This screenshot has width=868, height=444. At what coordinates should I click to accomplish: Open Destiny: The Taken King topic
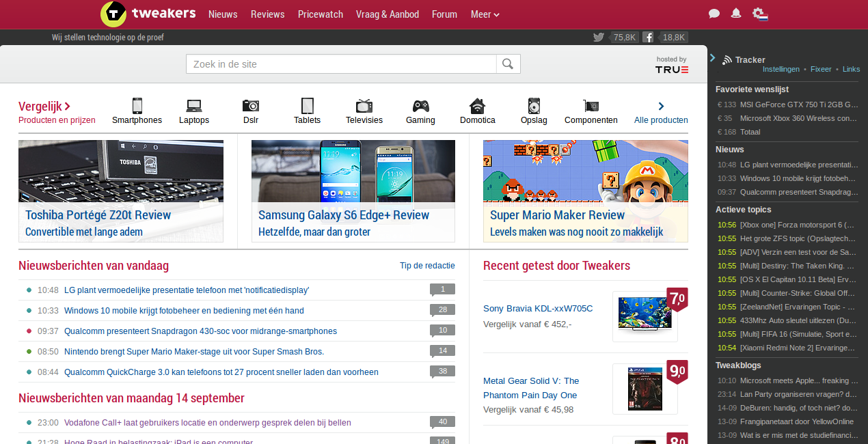pyautogui.click(x=798, y=266)
